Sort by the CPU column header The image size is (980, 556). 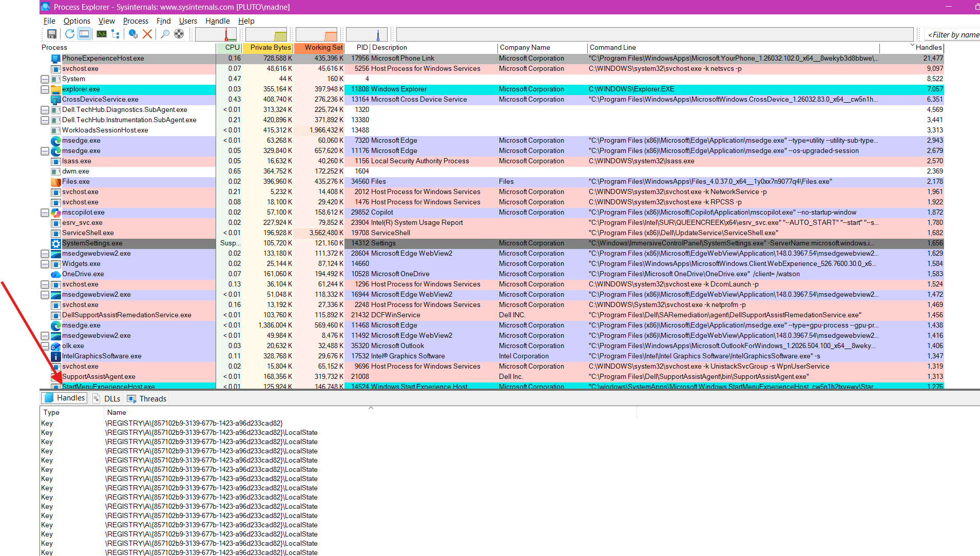point(229,48)
